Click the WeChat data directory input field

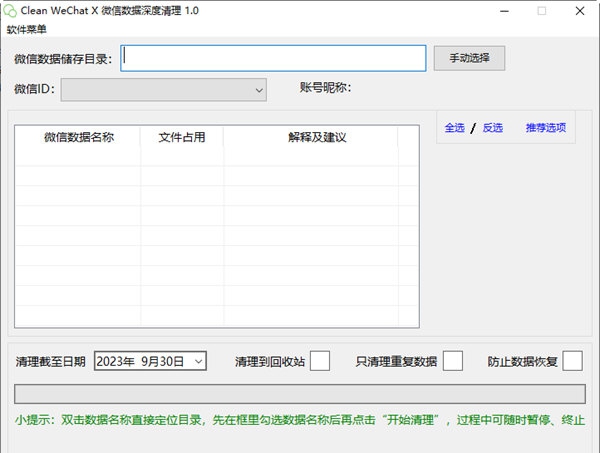(x=273, y=58)
